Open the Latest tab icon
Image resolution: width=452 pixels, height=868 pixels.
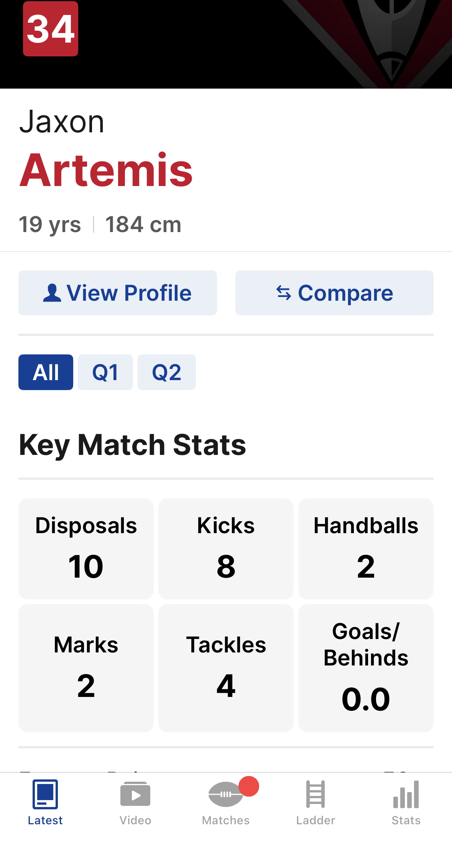pyautogui.click(x=45, y=794)
